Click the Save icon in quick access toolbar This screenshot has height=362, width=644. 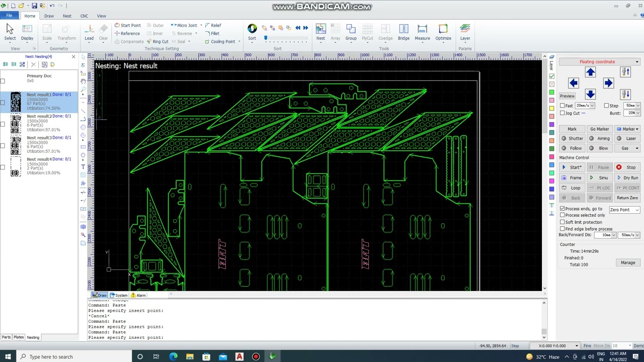click(34, 6)
